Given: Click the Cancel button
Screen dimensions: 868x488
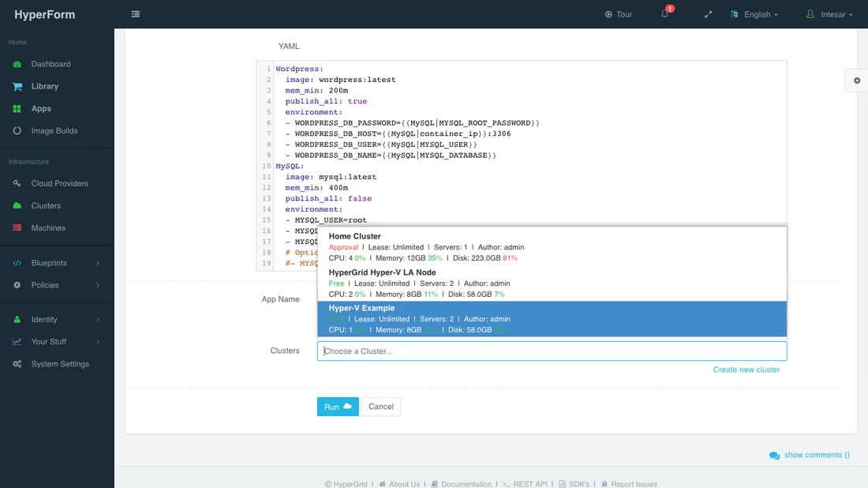Looking at the screenshot, I should point(381,407).
